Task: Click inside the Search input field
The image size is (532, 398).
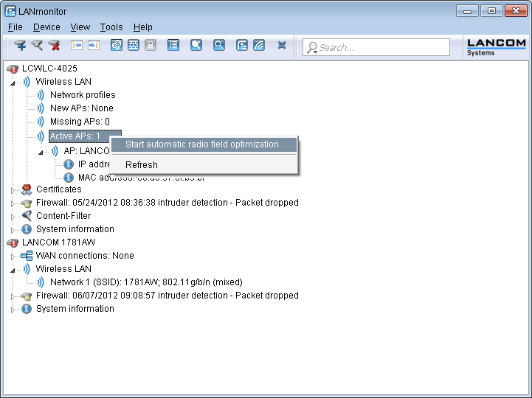Action: tap(380, 47)
